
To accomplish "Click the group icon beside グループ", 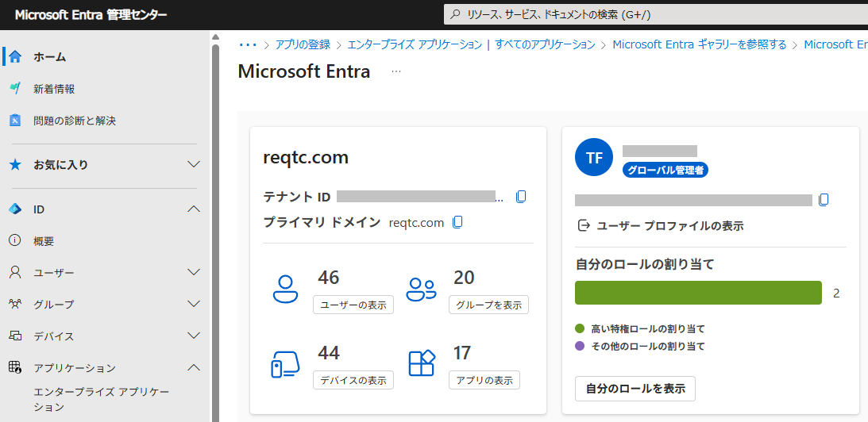I will click(x=16, y=304).
